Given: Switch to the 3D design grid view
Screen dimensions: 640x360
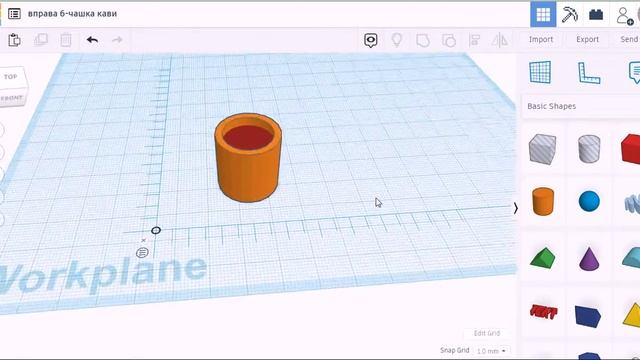Looking at the screenshot, I should [x=543, y=14].
